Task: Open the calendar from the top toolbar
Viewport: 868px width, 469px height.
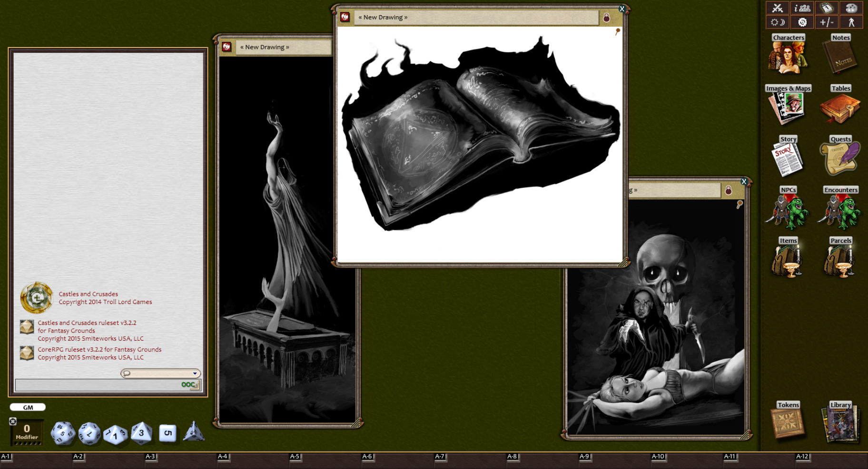Action: click(827, 8)
